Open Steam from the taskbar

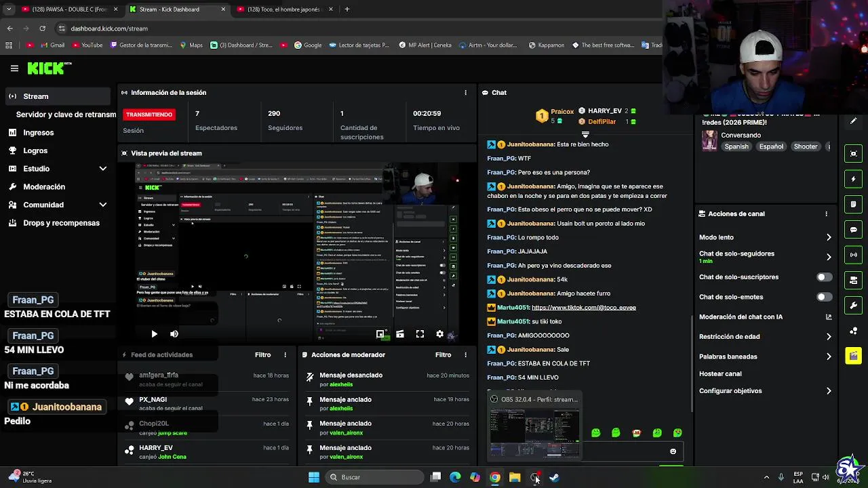point(554,478)
